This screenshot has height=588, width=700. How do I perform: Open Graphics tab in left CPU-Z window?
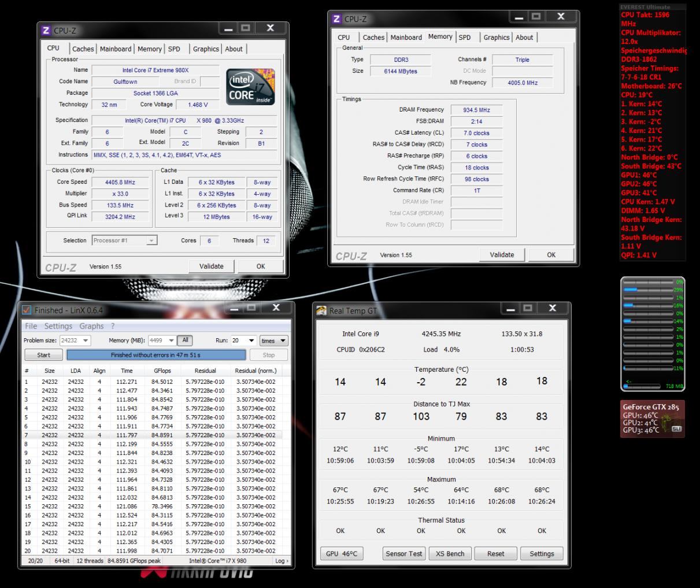pos(206,49)
